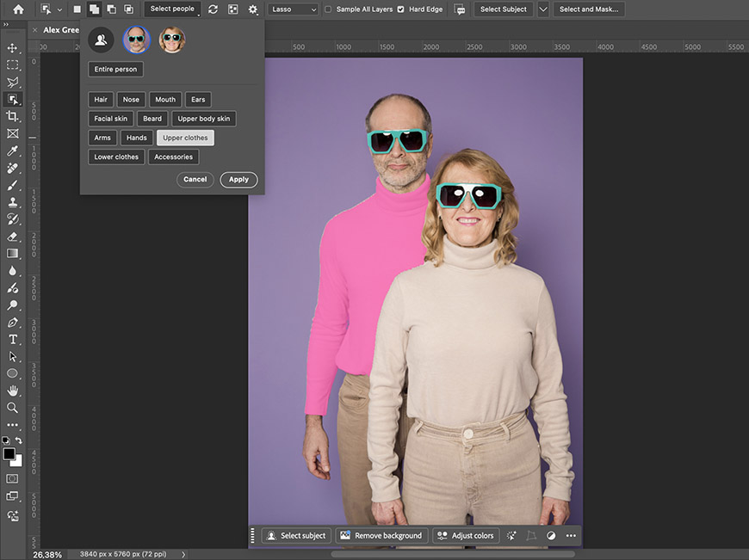
Task: Click the refresh object finder icon
Action: tap(213, 9)
